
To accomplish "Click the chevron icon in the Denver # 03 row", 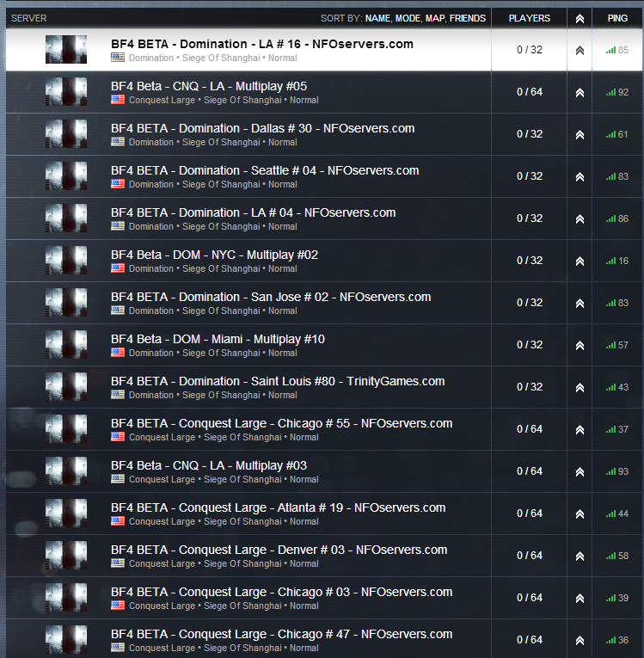I will point(580,556).
